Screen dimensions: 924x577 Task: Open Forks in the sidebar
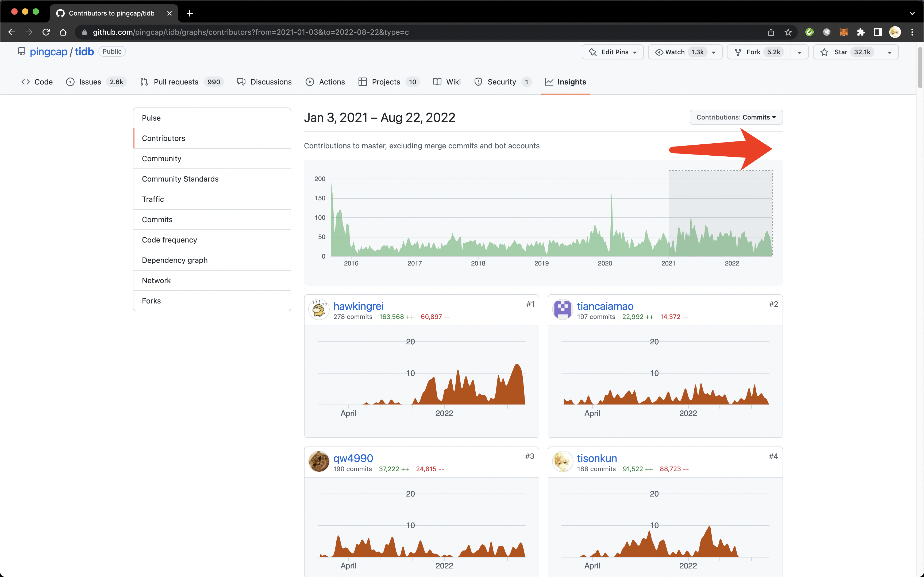click(212, 301)
